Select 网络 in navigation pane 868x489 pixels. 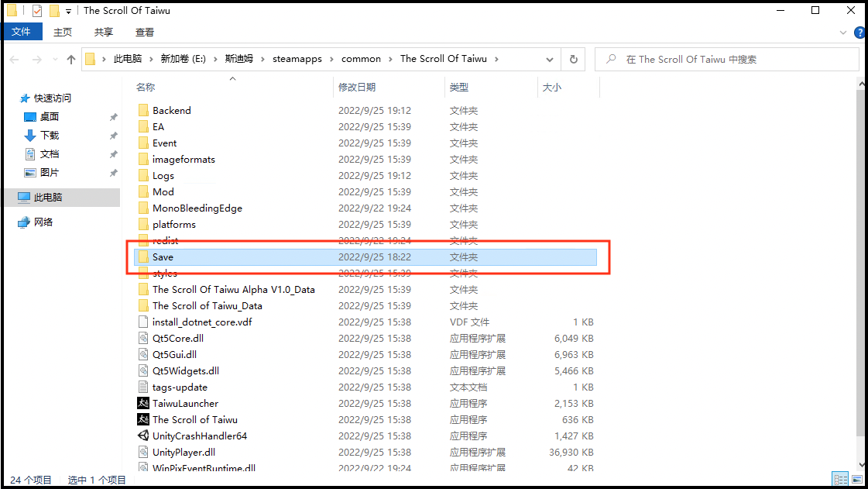43,222
